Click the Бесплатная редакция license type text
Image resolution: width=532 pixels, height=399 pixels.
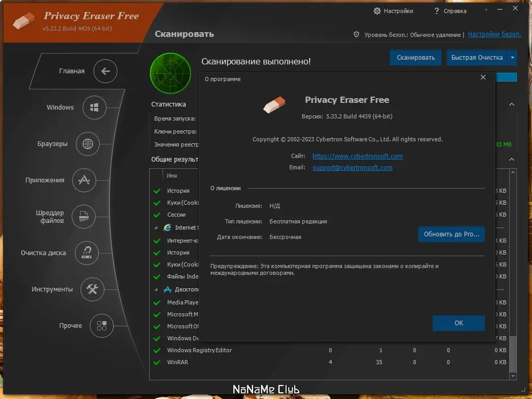point(298,221)
